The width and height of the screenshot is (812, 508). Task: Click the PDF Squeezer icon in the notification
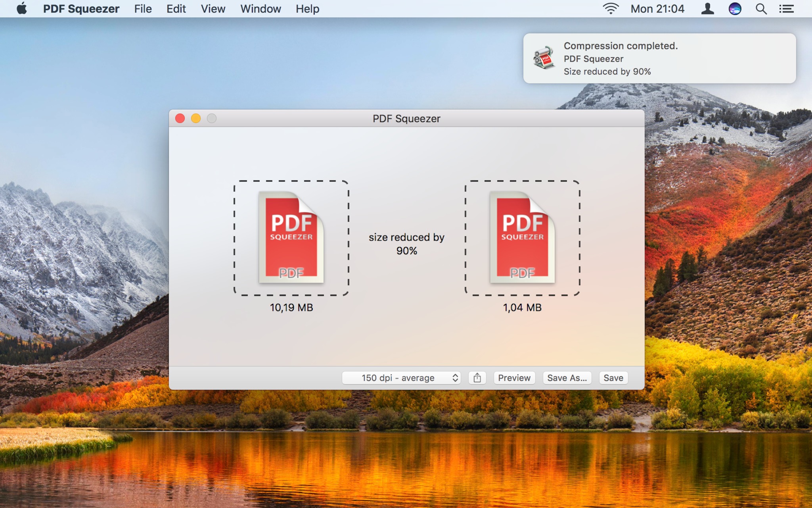(544, 58)
